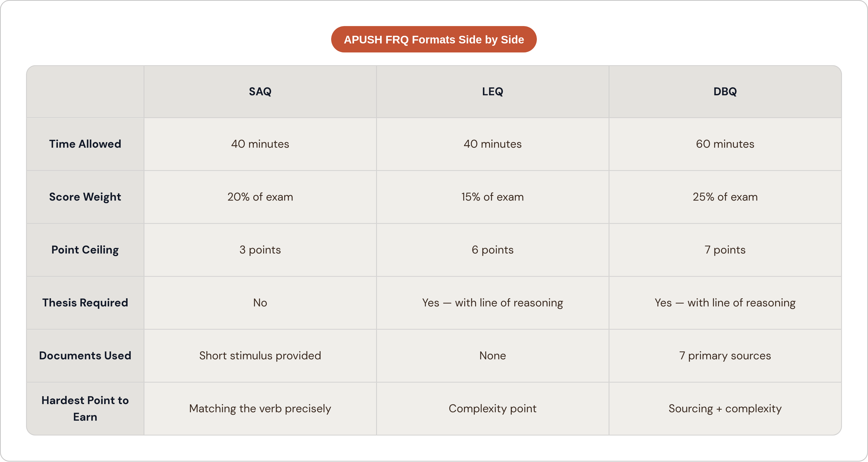Screen dimensions: 868x462
Task: Select the SAQ column header
Action: (x=260, y=91)
